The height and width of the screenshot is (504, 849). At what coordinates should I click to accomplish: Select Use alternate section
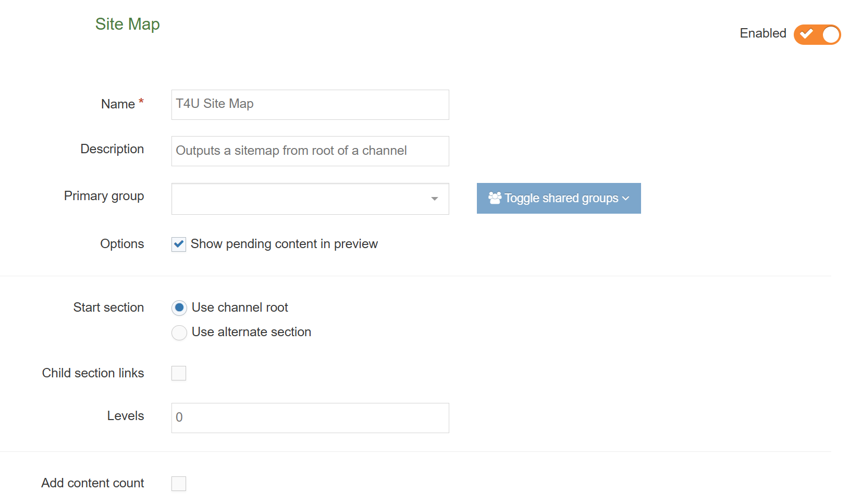[179, 333]
